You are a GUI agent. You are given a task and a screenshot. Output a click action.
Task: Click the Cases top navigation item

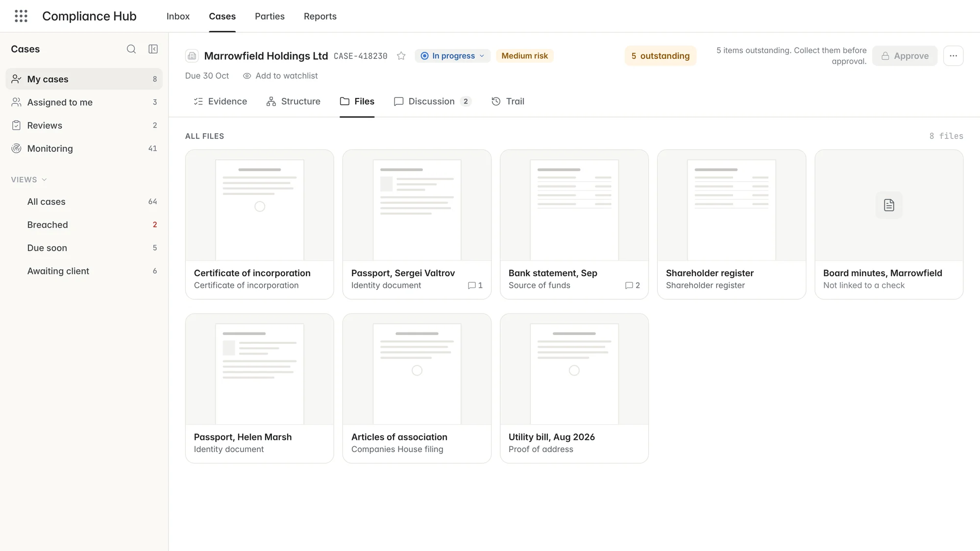(222, 16)
